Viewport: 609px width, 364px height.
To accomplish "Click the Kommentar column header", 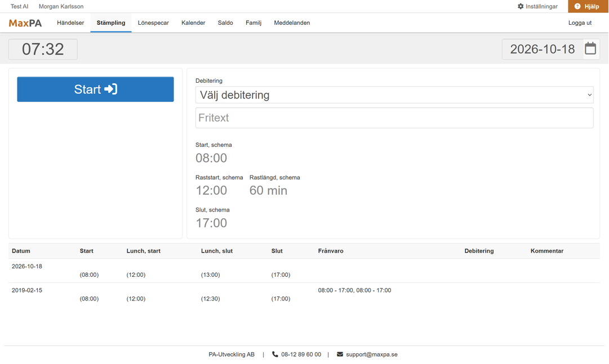I will (547, 251).
